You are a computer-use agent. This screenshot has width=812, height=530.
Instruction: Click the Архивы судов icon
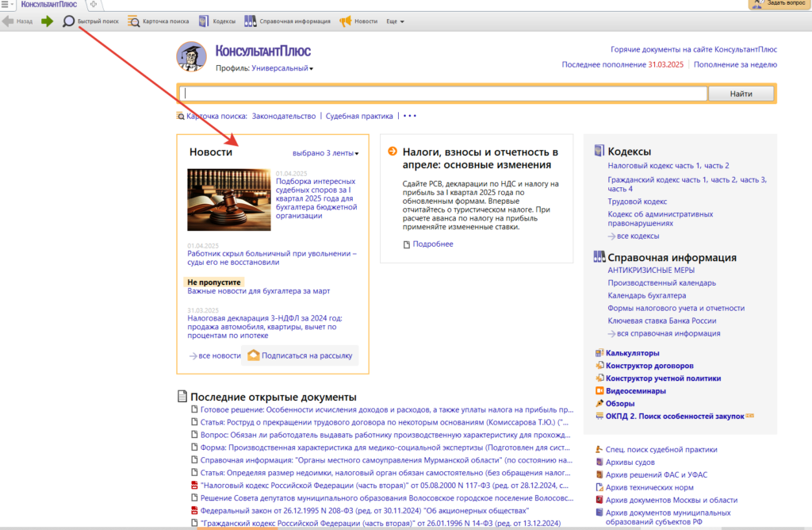point(599,462)
